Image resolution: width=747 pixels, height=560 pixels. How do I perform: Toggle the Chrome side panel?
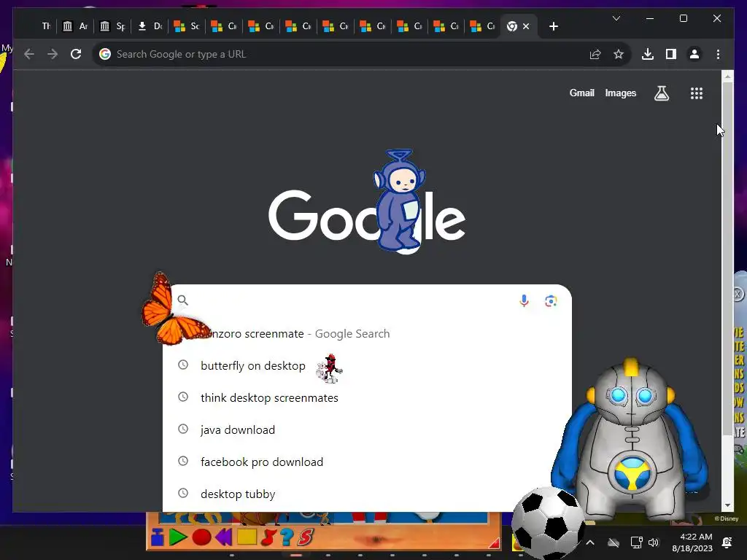coord(671,54)
